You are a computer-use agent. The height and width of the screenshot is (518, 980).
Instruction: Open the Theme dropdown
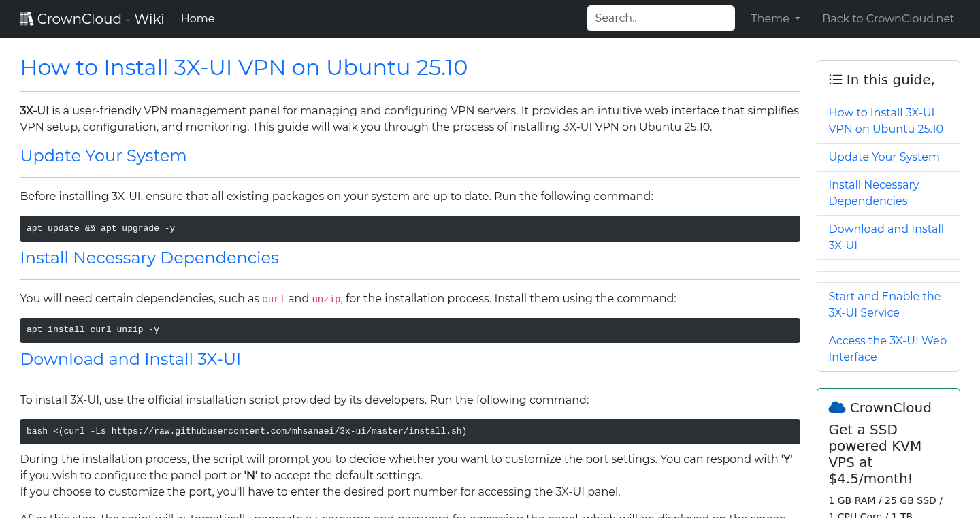pos(775,18)
